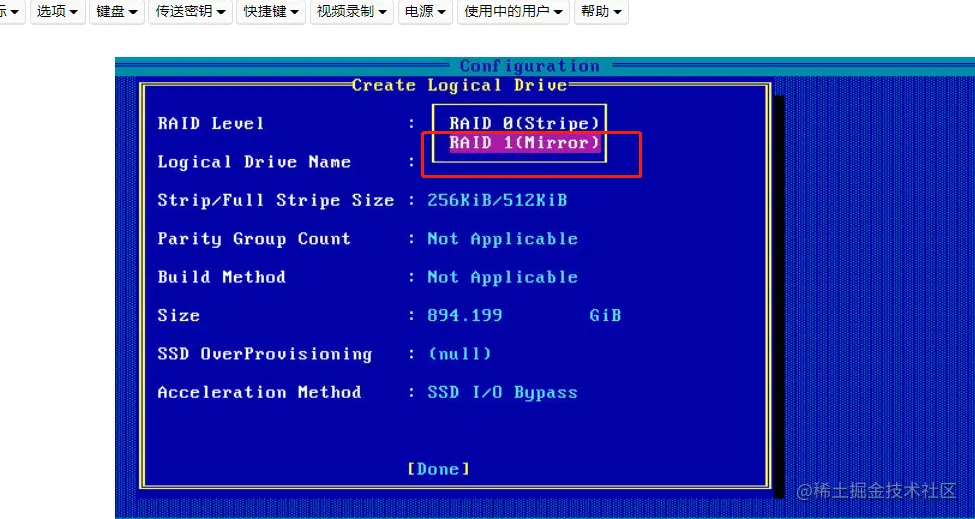Click the SSD I/O Bypass value

[x=502, y=393]
